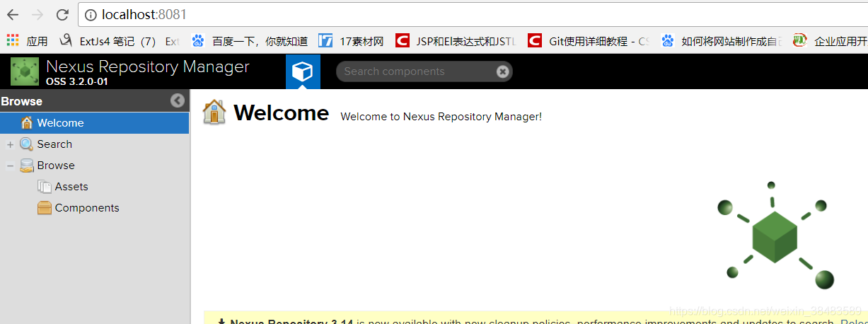This screenshot has height=324, width=868.
Task: Open the 应用 apps bookmark
Action: pos(27,41)
